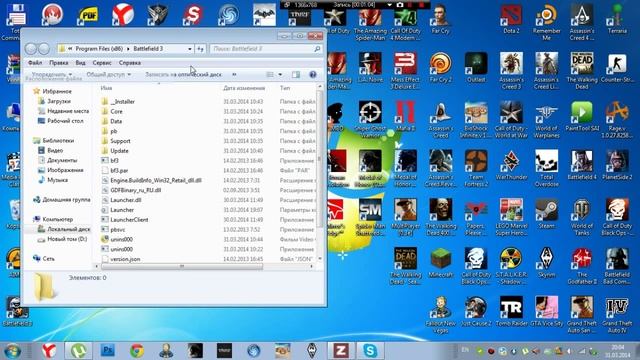Open the Battlefield 4 desktop icon
This screenshot has width=640, height=360.
click(582, 165)
